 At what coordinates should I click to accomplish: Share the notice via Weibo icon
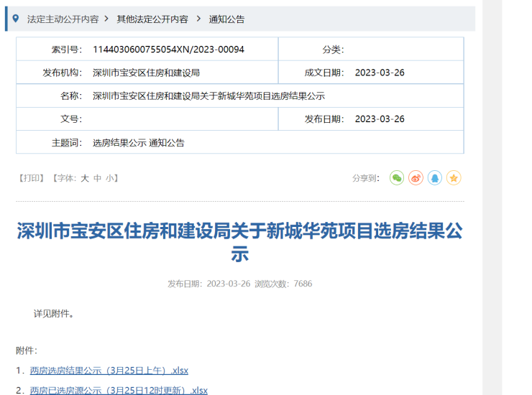(x=416, y=178)
